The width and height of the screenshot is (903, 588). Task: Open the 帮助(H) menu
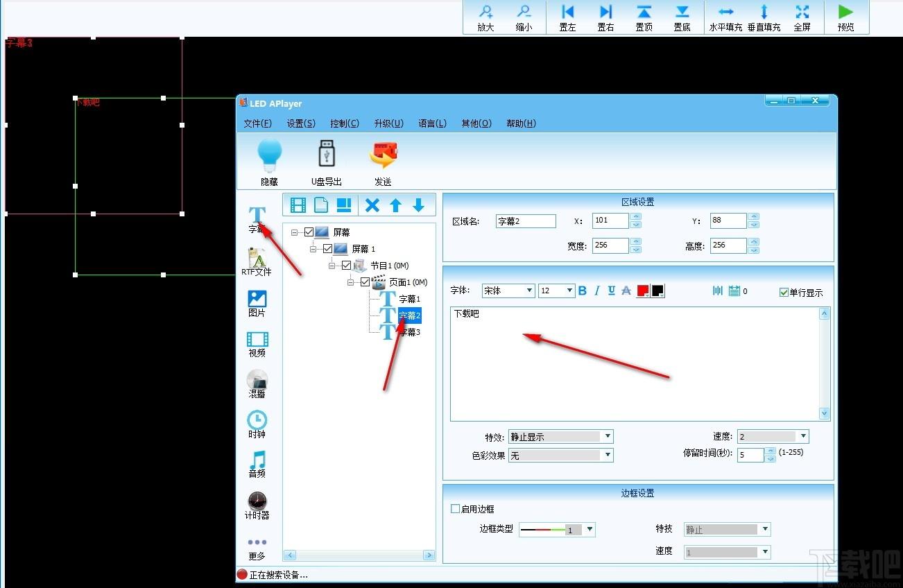tap(521, 123)
